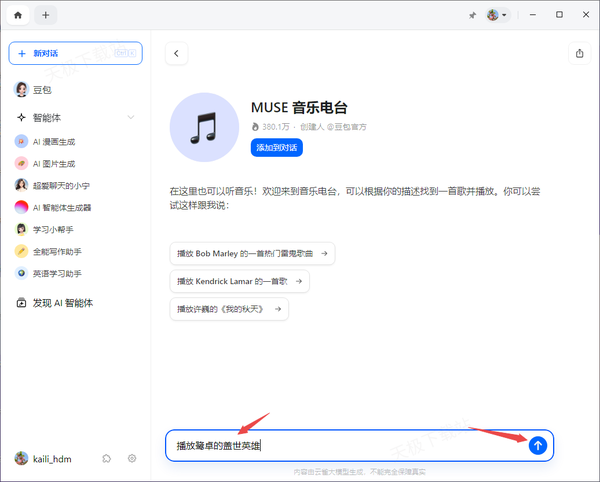Screen dimensions: 600x482
Task: Open AI 图片生成 agent
Action: click(x=60, y=163)
